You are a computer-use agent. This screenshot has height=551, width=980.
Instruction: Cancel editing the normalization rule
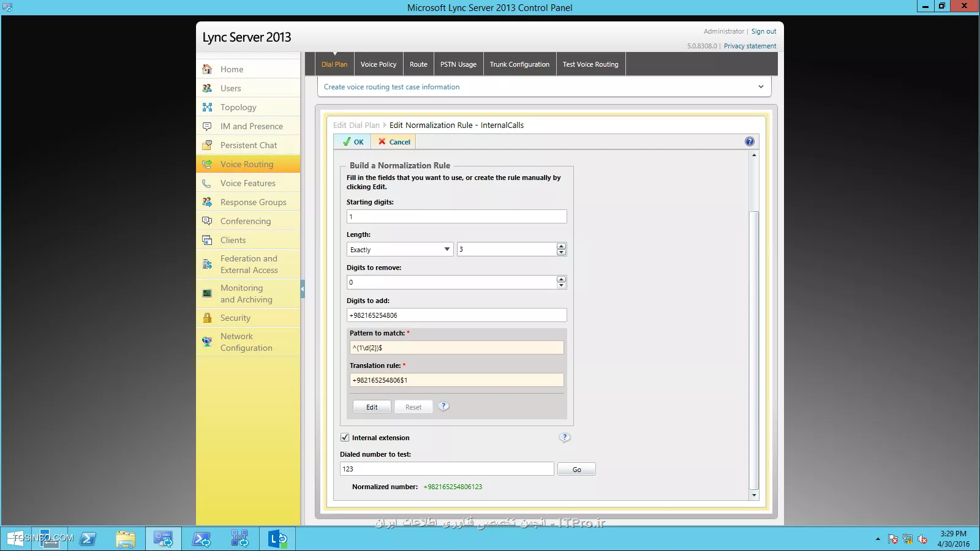click(x=394, y=141)
